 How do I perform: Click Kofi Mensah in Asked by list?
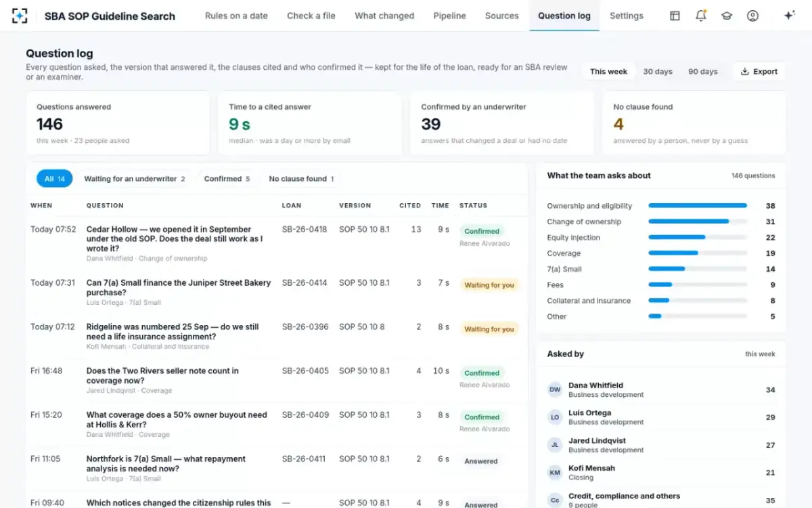(x=591, y=468)
